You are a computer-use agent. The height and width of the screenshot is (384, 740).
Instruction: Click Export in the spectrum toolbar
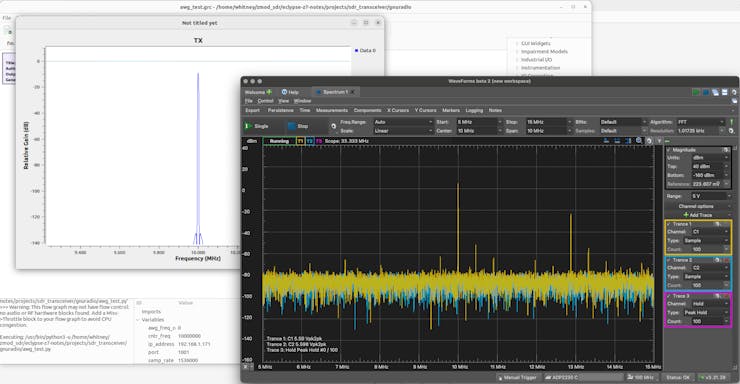coord(252,110)
